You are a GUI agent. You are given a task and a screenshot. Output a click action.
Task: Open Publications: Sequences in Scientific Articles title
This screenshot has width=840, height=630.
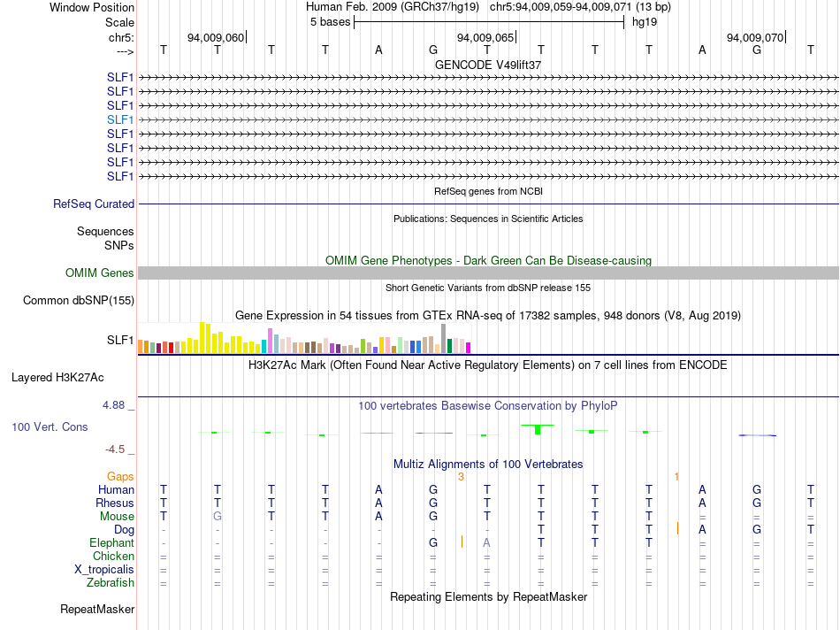[488, 219]
